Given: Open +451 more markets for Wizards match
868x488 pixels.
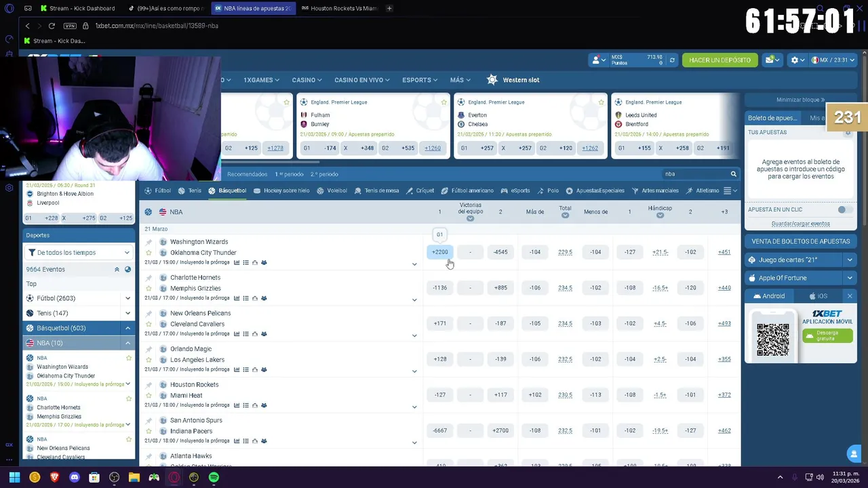Looking at the screenshot, I should pos(724,252).
